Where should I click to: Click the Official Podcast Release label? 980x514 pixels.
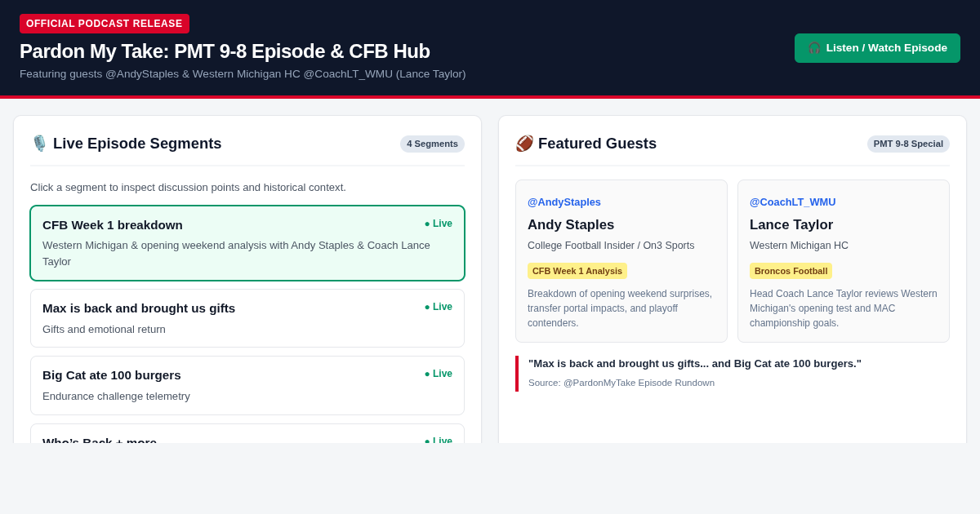105,24
